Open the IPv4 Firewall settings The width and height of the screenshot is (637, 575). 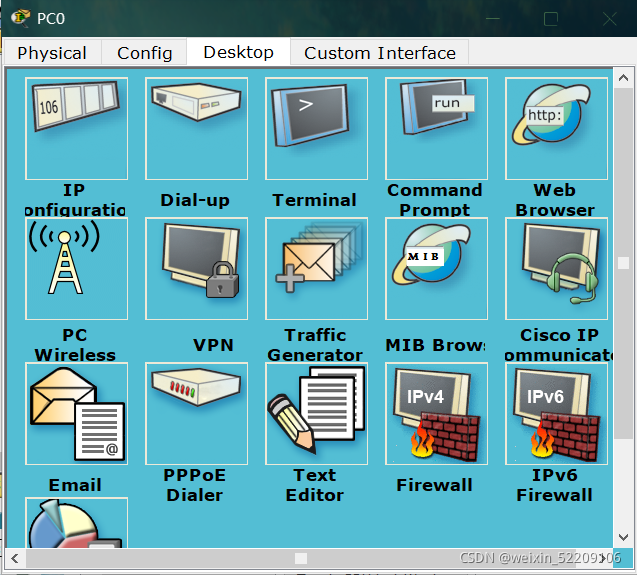point(437,414)
